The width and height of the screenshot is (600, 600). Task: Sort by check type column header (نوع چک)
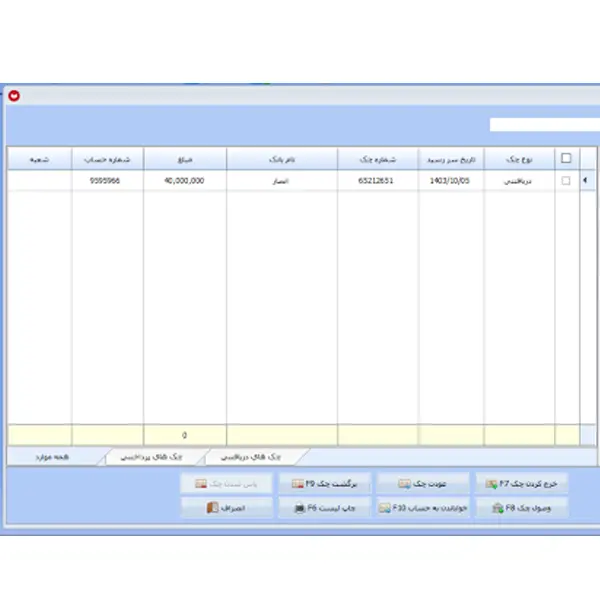[519, 159]
